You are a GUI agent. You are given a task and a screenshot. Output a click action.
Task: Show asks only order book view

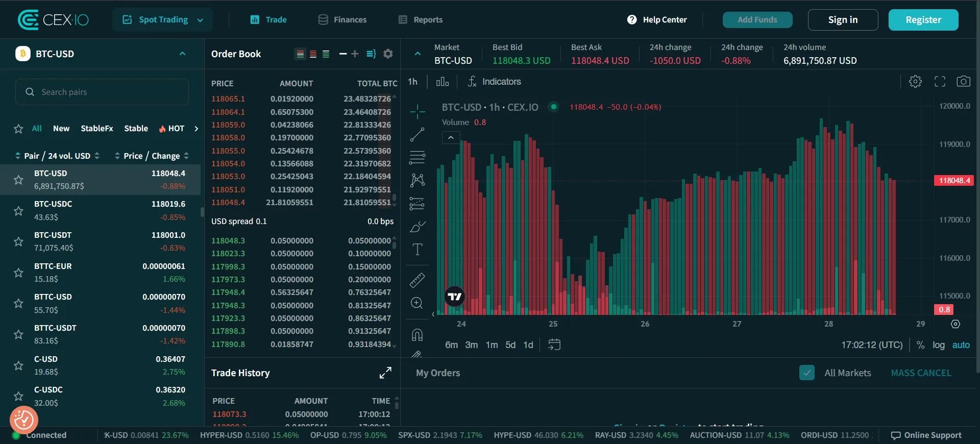tap(313, 54)
